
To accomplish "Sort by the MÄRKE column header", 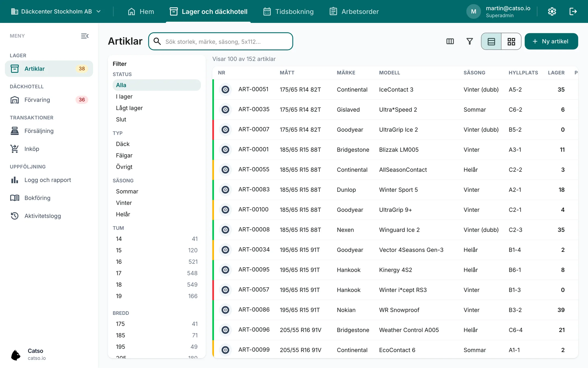I will click(x=346, y=73).
